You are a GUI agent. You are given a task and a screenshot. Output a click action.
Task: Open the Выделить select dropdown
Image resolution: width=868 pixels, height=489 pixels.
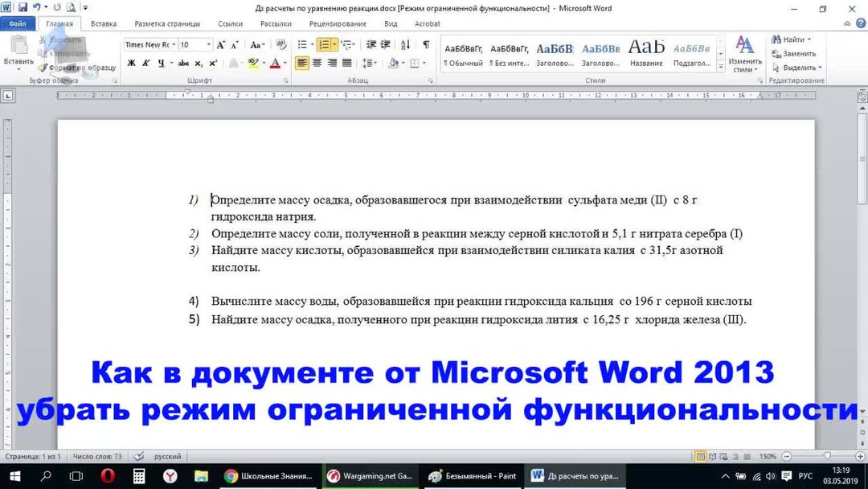797,68
